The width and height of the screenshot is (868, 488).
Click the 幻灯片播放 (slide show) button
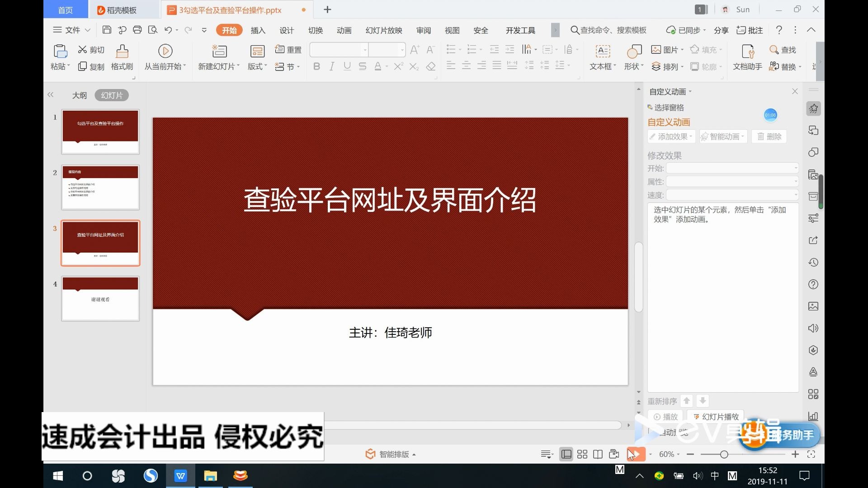tap(716, 417)
